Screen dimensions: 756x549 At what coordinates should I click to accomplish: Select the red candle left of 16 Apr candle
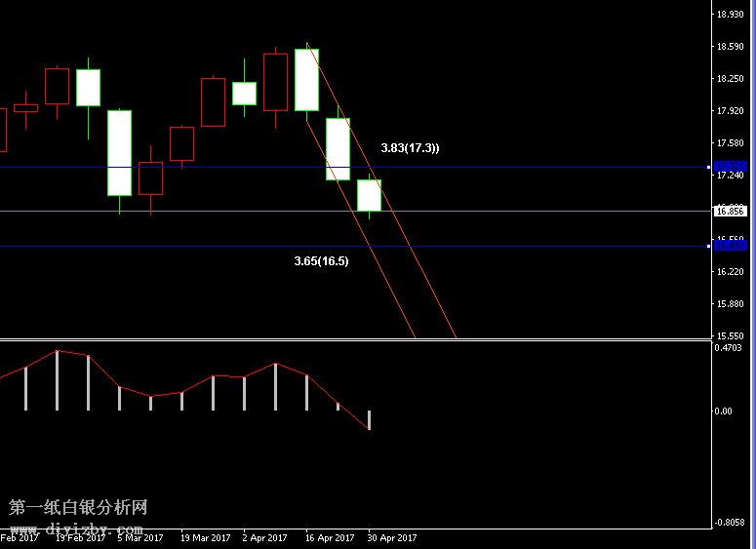coord(275,83)
